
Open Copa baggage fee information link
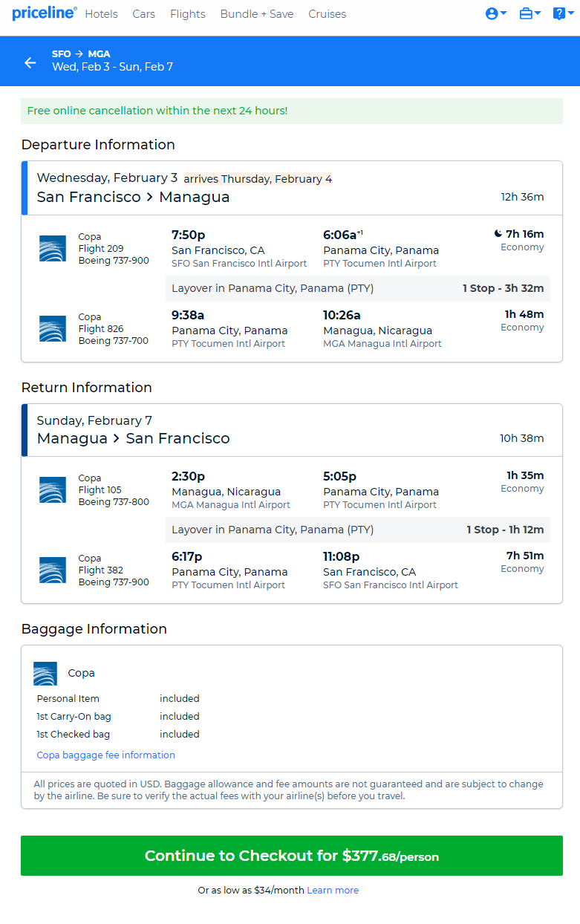click(105, 755)
